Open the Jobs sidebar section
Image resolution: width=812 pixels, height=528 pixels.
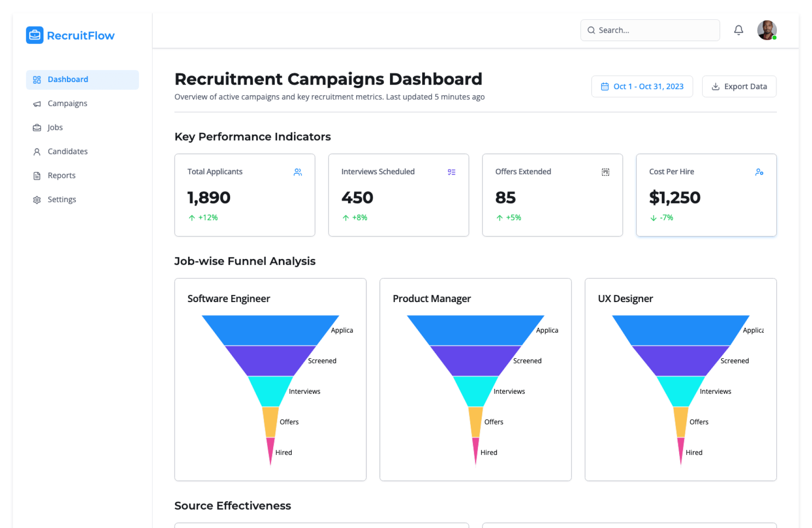pyautogui.click(x=55, y=127)
